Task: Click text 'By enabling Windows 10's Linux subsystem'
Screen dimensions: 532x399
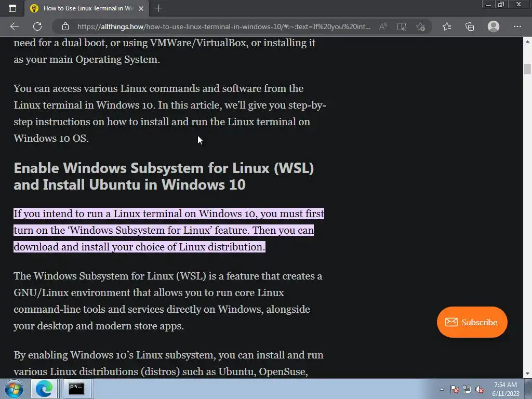Action: pos(114,355)
